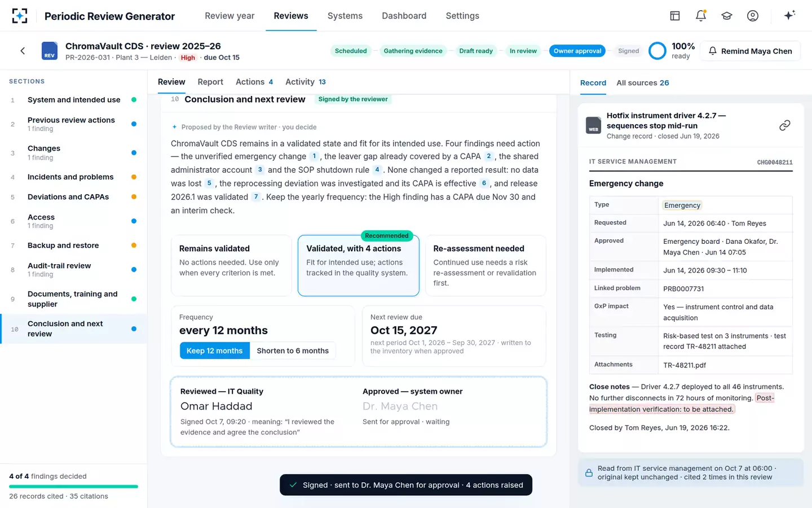Click the 'Gathering evidence' stage pill
Screen dimensions: 812x508
[413, 51]
